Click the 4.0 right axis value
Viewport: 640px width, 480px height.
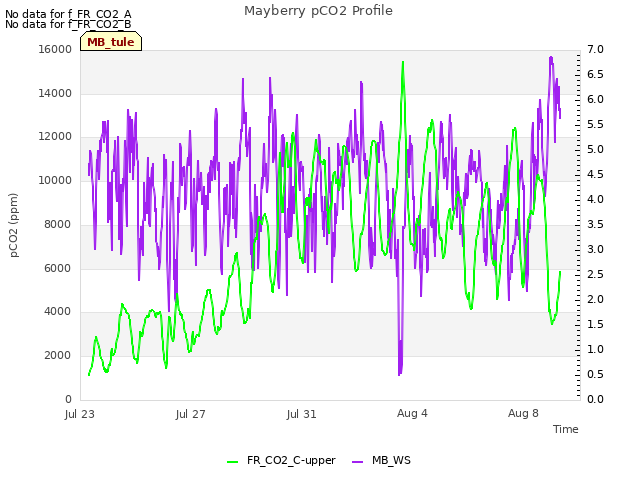click(x=595, y=199)
